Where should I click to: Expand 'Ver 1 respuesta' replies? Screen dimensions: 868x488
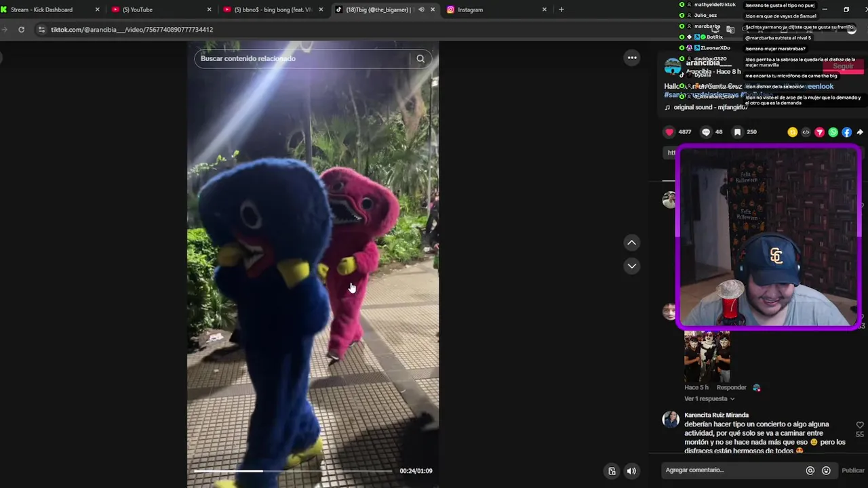pos(709,399)
